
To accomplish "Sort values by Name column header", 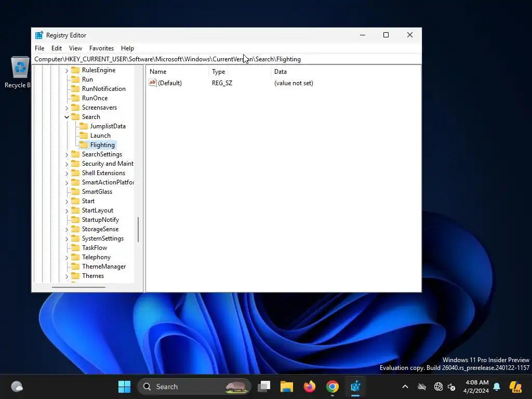I will click(178, 72).
